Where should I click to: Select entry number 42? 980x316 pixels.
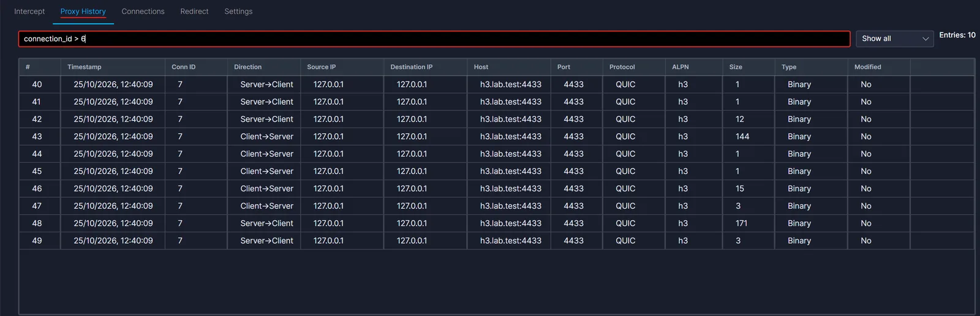[496, 119]
